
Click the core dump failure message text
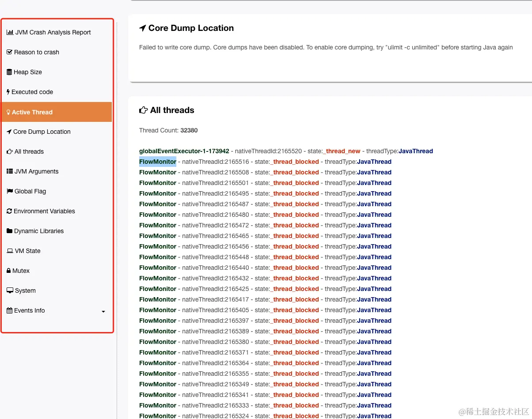point(326,47)
